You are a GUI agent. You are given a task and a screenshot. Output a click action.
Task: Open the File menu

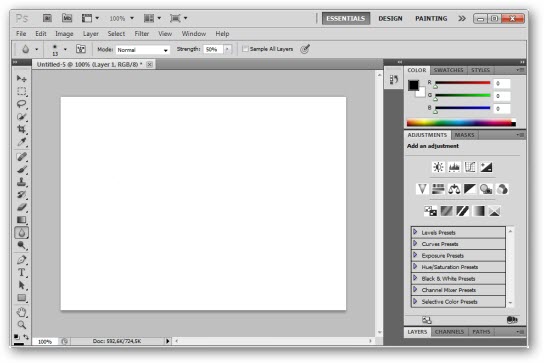click(x=21, y=34)
